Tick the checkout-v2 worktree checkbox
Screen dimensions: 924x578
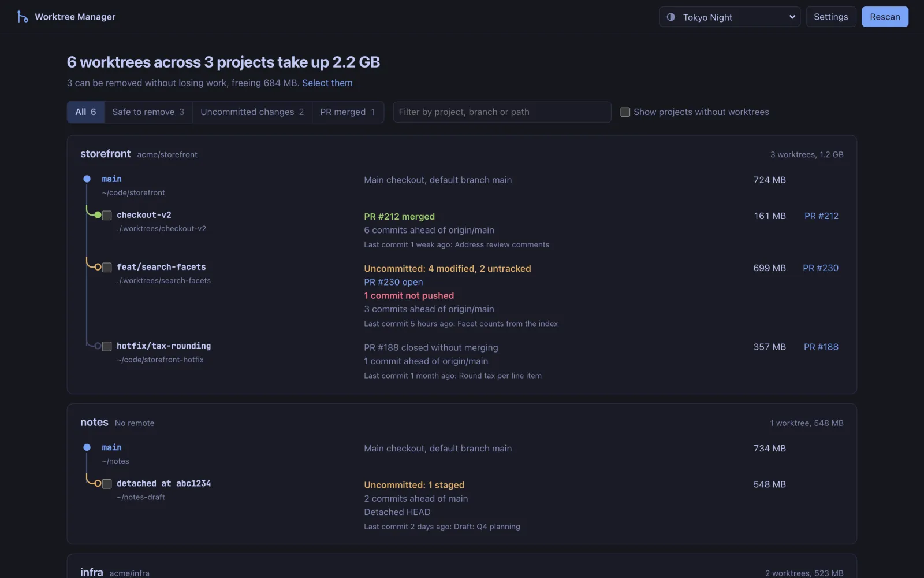(107, 215)
